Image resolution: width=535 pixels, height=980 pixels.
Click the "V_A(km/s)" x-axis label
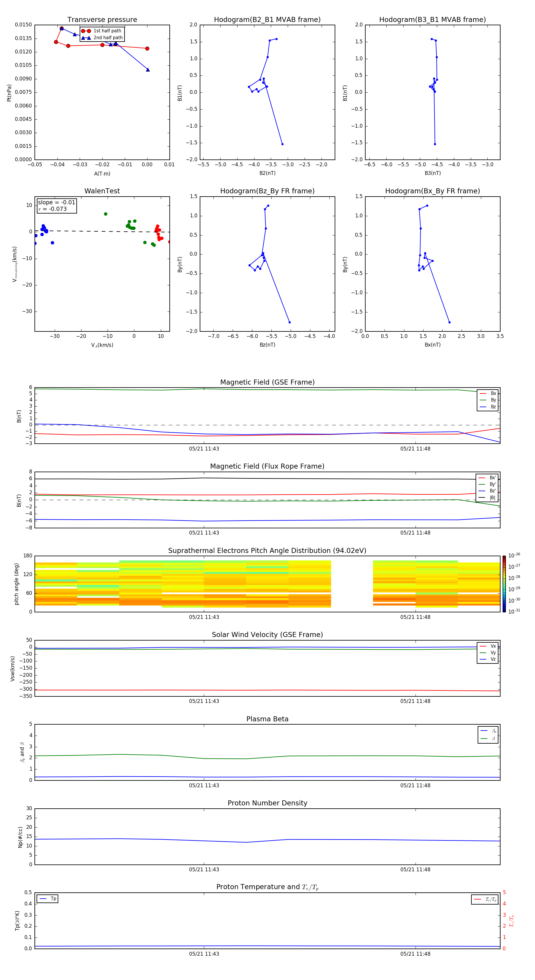102,345
